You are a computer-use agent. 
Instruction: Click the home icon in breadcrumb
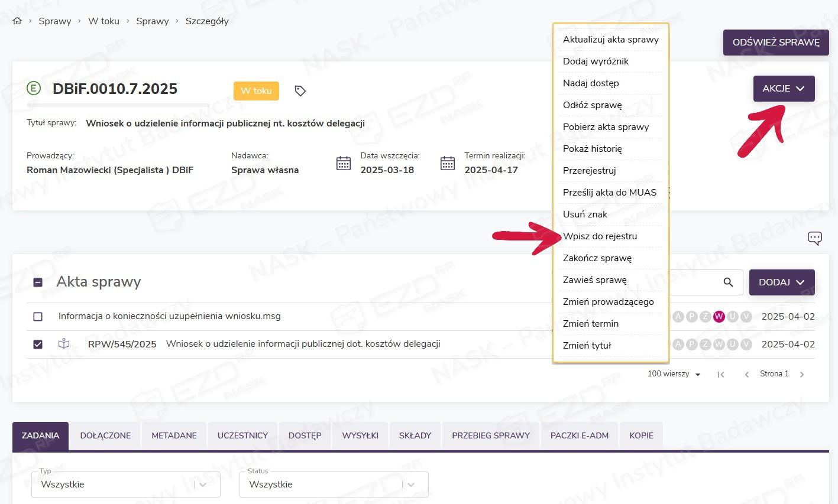coord(17,21)
